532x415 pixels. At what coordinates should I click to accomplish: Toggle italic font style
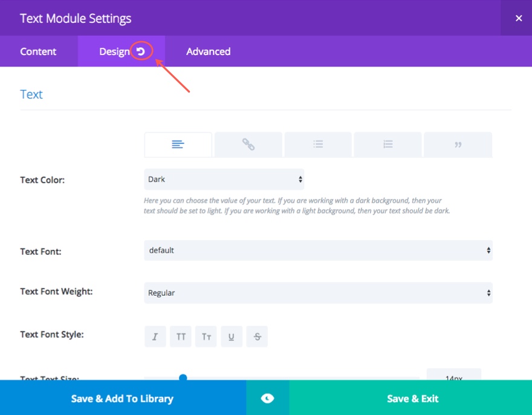pyautogui.click(x=155, y=336)
